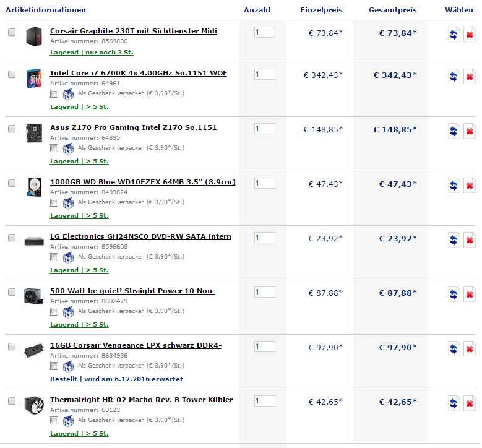The image size is (482, 448).
Task: Open Thermalright HR-02 Macho product link
Action: click(x=142, y=400)
